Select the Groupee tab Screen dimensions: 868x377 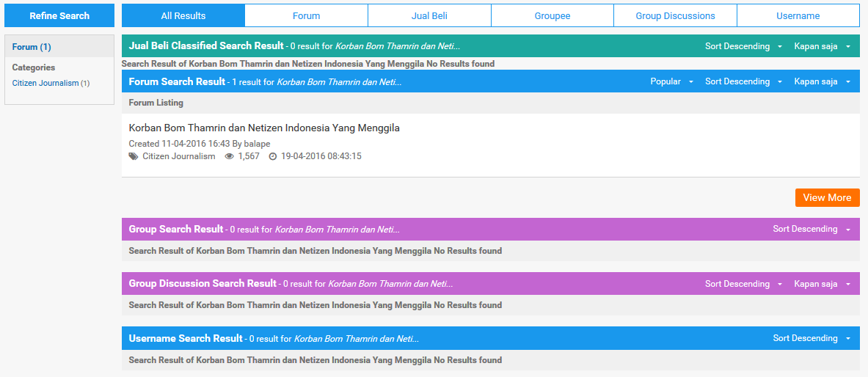[x=552, y=15]
